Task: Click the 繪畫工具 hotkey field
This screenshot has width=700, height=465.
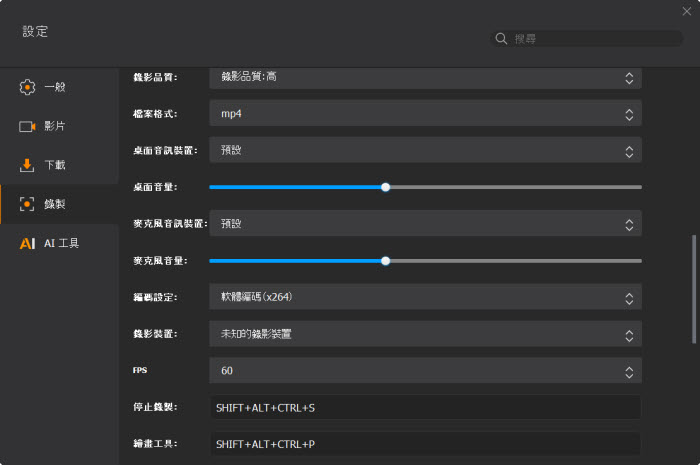Action: [425, 444]
